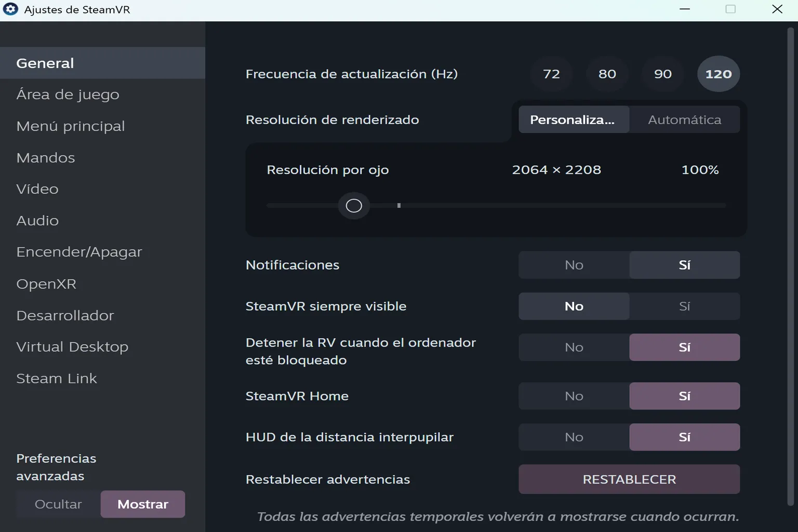This screenshot has height=532, width=798.
Task: Enable Detener la RV cuando ordenador bloqueado
Action: (685, 347)
